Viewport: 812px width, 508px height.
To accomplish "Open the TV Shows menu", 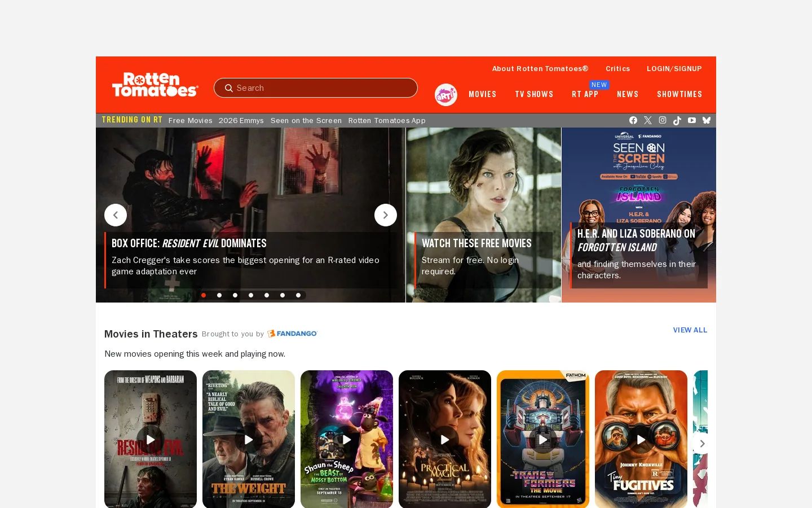I will (534, 95).
